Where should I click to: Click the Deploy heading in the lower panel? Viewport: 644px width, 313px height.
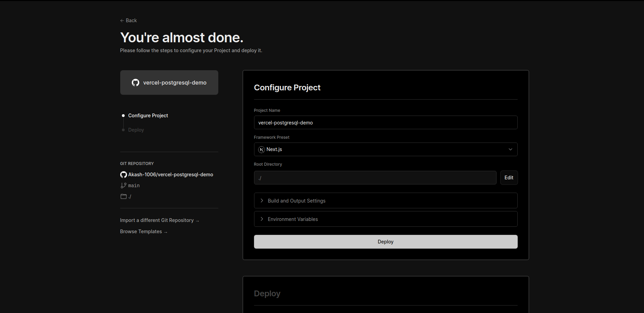pos(267,294)
